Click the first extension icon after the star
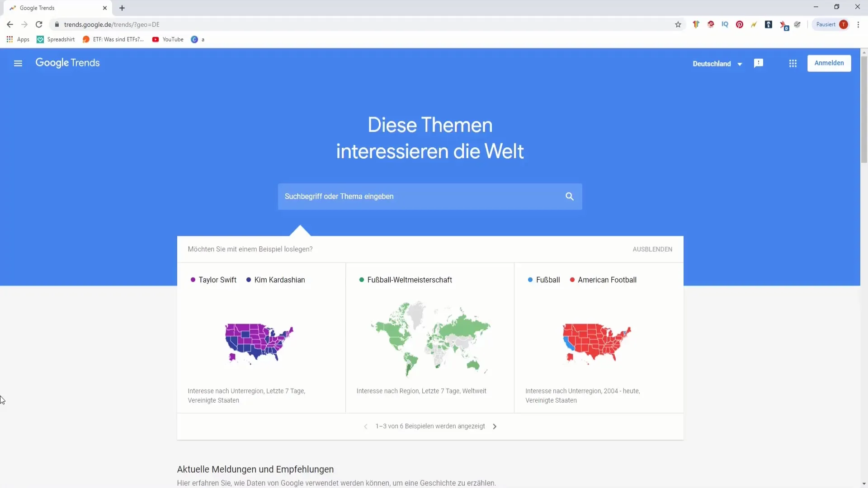 click(696, 24)
